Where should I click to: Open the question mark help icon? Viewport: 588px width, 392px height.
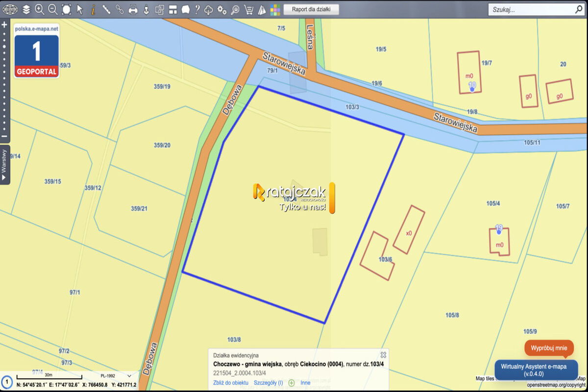[x=197, y=9]
